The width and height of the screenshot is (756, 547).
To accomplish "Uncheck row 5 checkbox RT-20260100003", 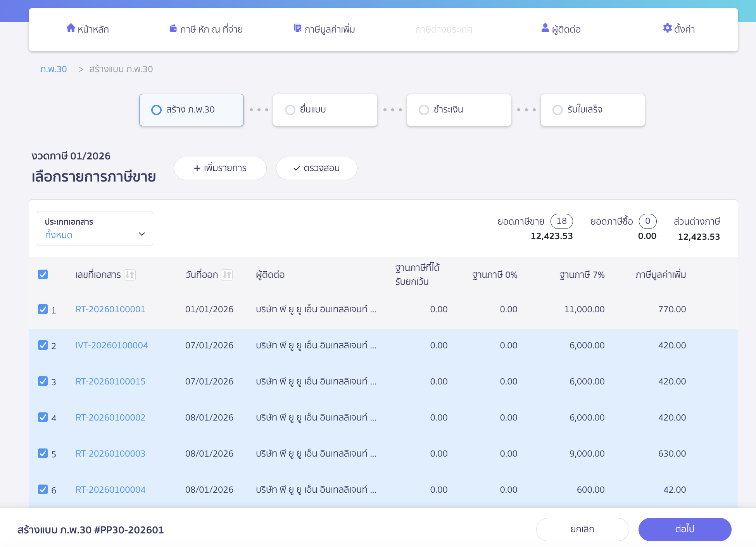I will pyautogui.click(x=43, y=454).
